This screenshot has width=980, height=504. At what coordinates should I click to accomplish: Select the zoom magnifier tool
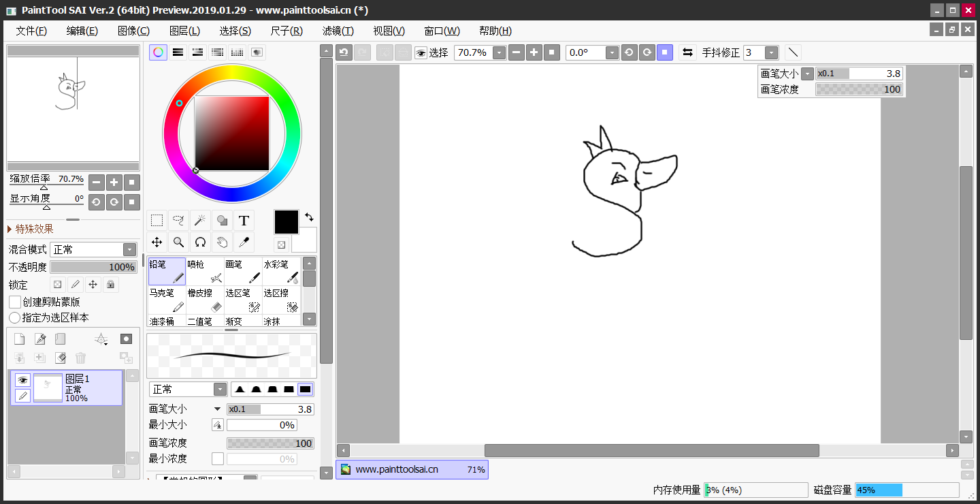tap(178, 242)
